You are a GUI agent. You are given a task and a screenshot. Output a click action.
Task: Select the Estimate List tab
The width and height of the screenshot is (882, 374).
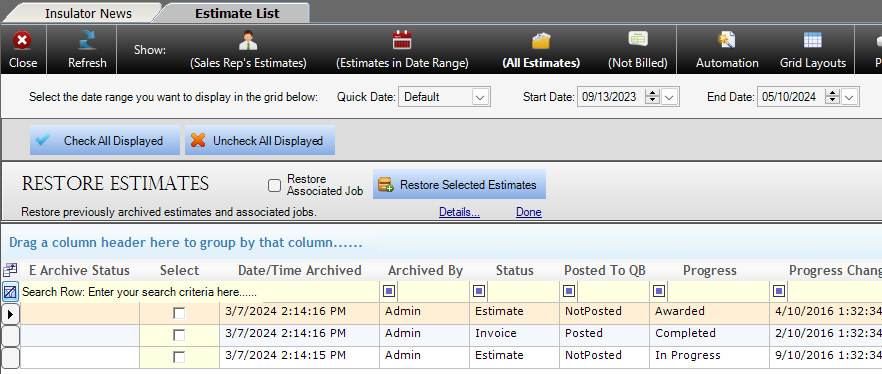237,13
